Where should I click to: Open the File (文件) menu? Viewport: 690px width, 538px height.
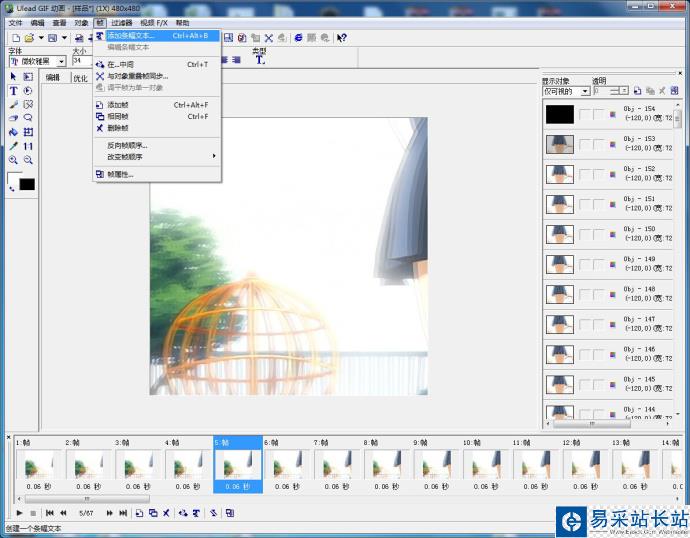[15, 23]
